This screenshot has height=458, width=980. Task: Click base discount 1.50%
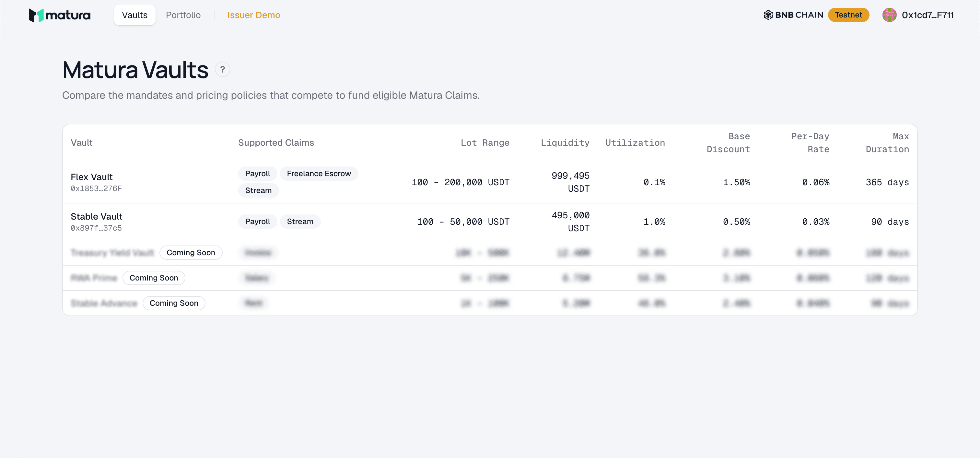[x=737, y=182]
